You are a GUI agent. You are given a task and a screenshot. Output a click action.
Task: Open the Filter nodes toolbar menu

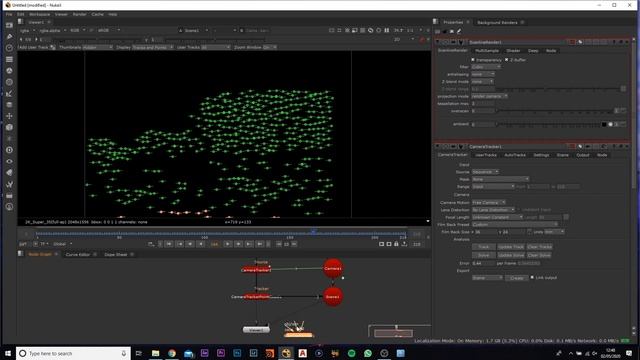(9, 82)
